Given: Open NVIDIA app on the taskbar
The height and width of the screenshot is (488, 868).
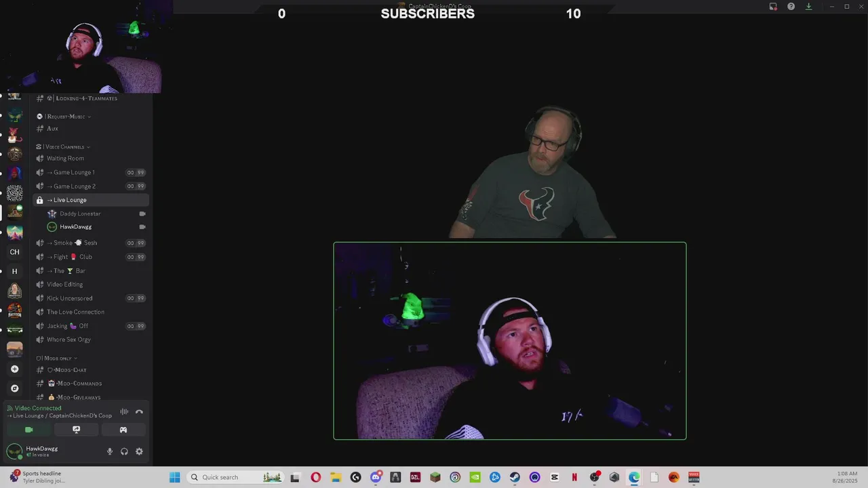Looking at the screenshot, I should pos(475,477).
